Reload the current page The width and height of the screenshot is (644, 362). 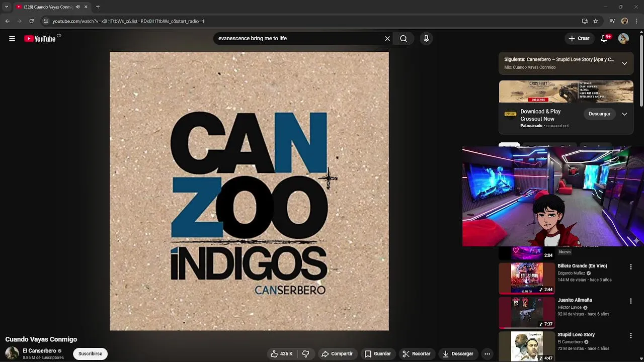click(x=31, y=21)
